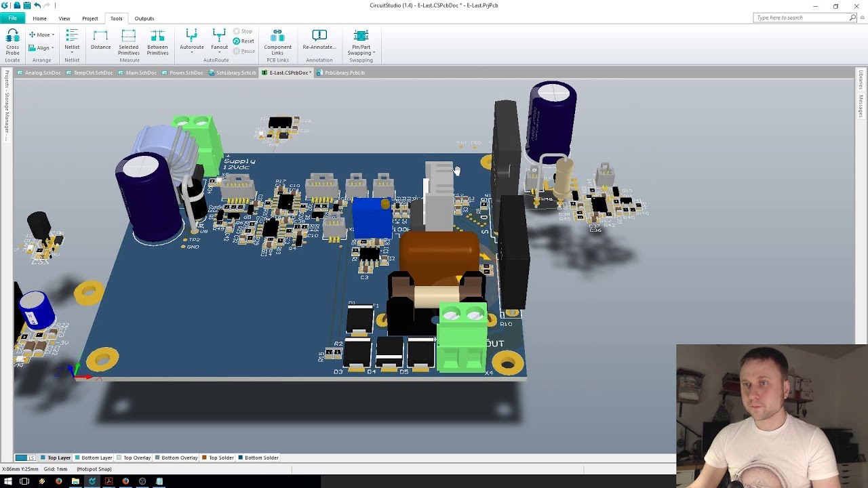Open the Fanout dropdown

(219, 41)
